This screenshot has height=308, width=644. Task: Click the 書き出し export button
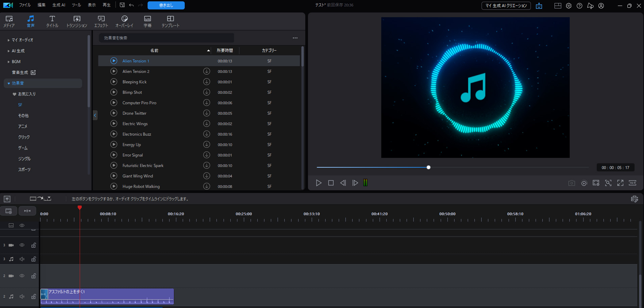[x=166, y=5]
